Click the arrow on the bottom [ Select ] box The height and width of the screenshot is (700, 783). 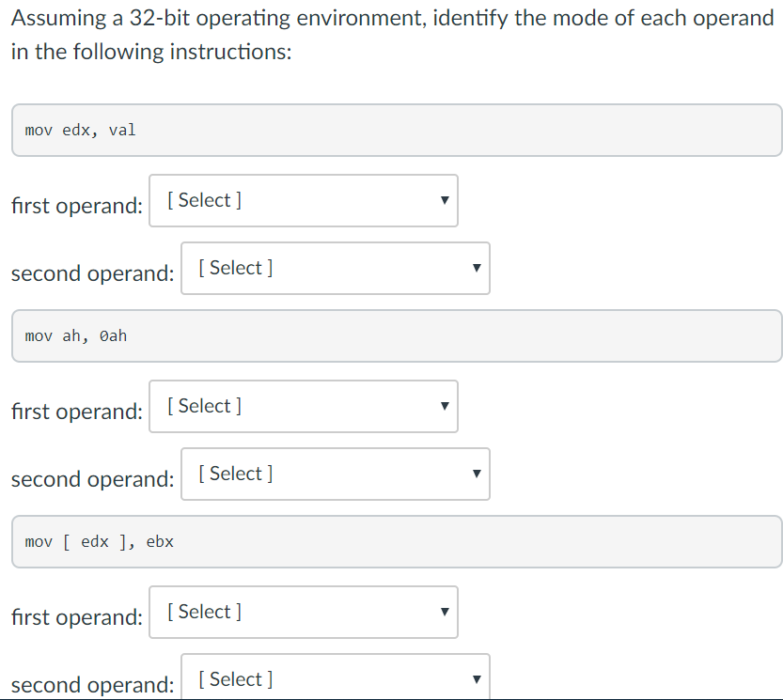tap(476, 678)
